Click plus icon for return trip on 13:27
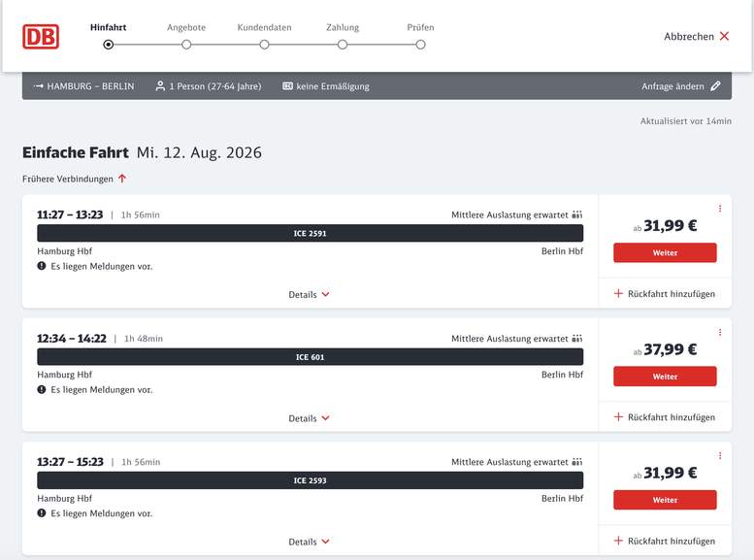 (618, 541)
